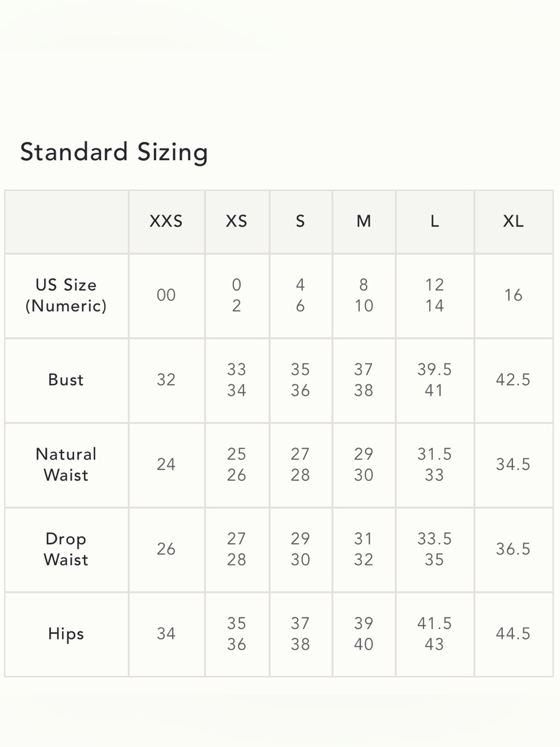The image size is (560, 747).
Task: Click the L size column header
Action: 435,221
